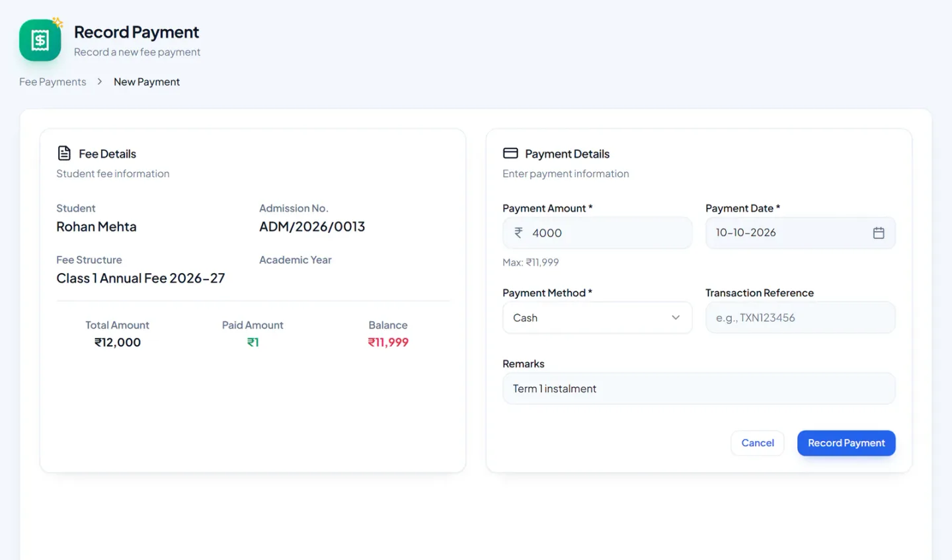Edit the Remarks field Term 1 instalment

pyautogui.click(x=699, y=389)
